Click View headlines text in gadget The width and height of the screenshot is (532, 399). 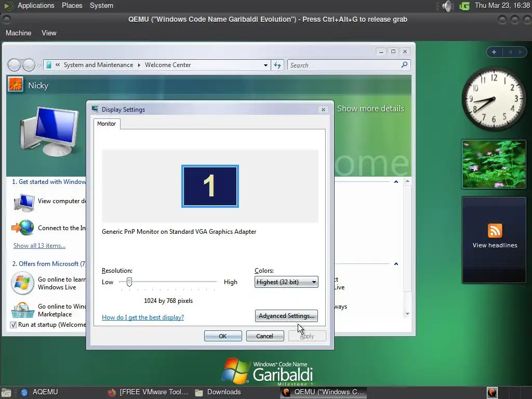(x=495, y=245)
